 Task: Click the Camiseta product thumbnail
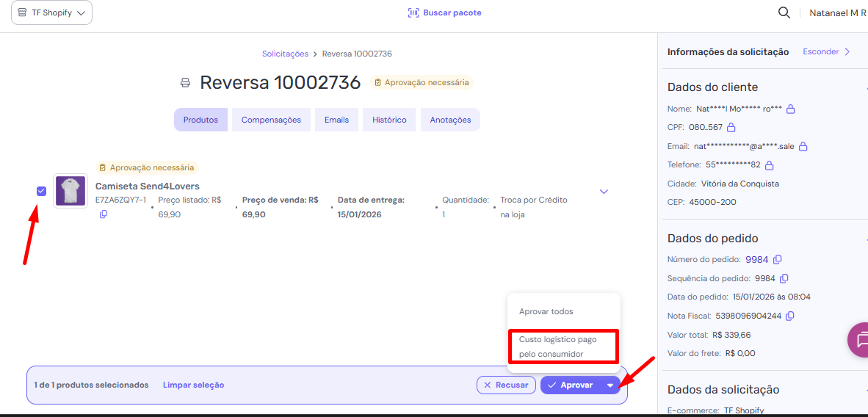click(70, 191)
